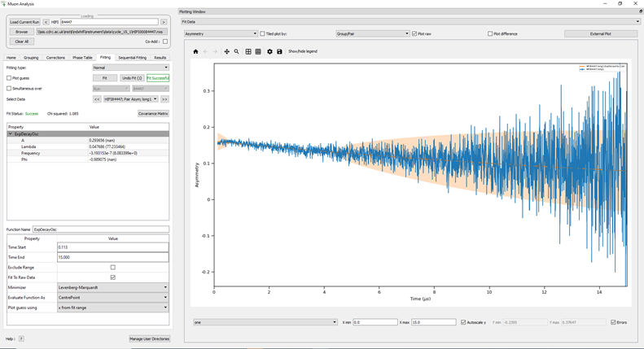Expand the Fitting type Normal dropdown

coord(130,68)
